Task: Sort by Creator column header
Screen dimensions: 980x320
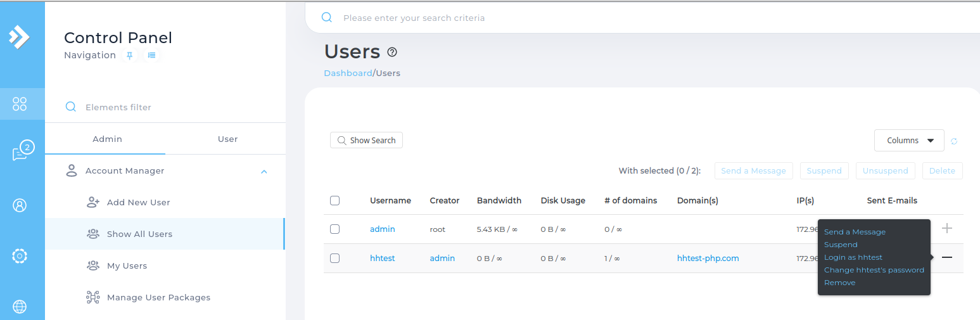Action: [444, 200]
